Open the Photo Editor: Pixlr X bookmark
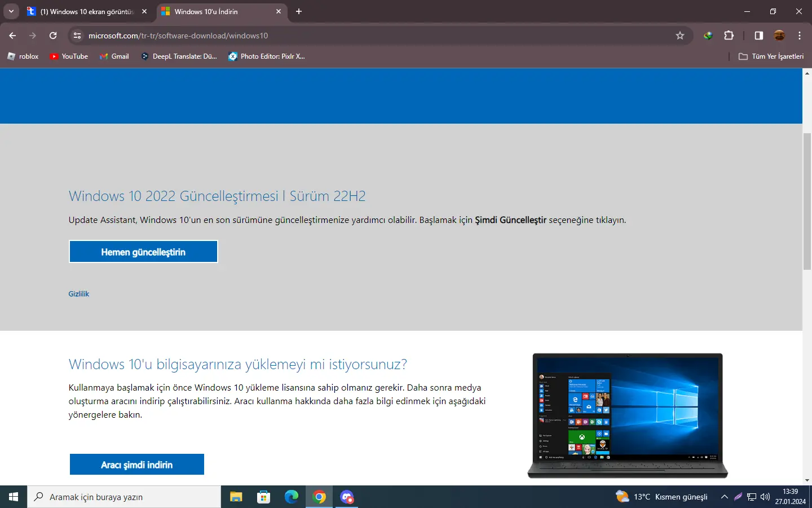Image resolution: width=812 pixels, height=508 pixels. [267, 56]
